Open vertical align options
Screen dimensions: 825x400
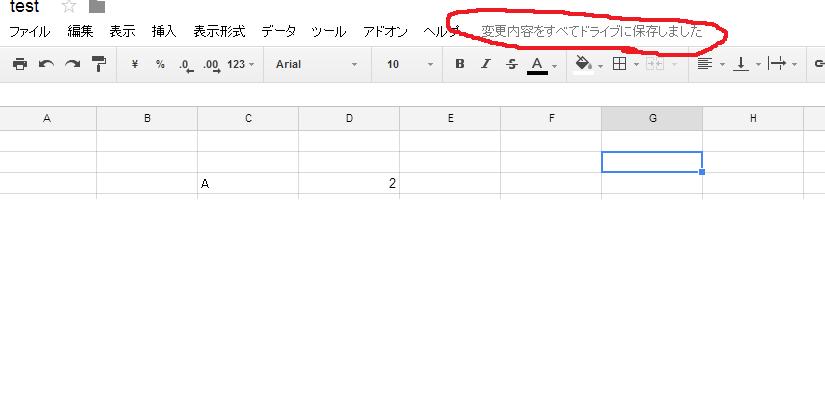point(747,64)
